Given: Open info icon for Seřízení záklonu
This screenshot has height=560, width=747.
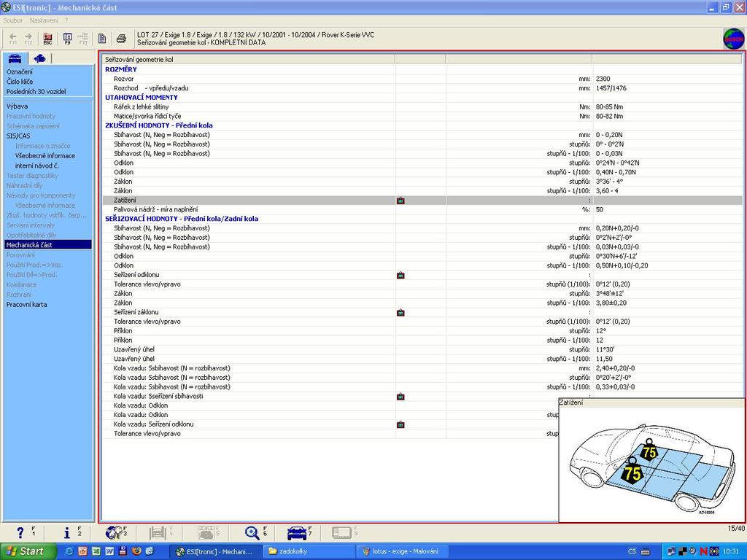Looking at the screenshot, I should click(x=400, y=312).
